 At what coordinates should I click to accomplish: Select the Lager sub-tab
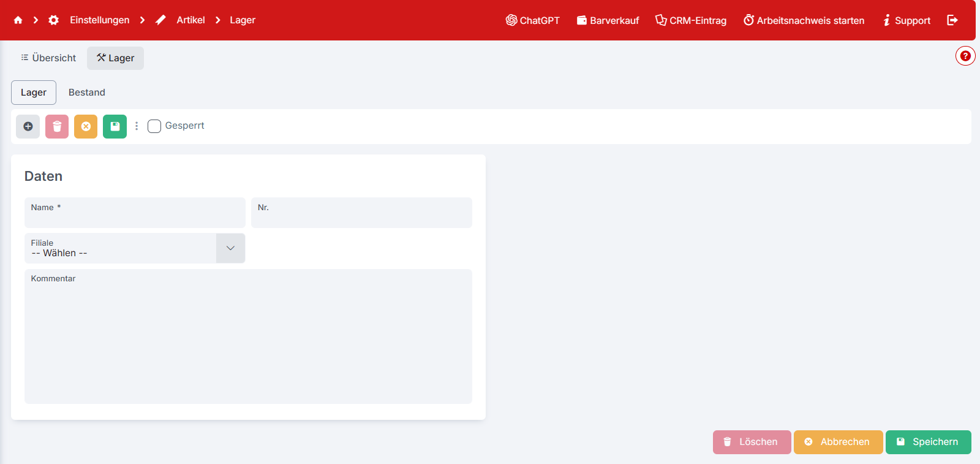34,93
